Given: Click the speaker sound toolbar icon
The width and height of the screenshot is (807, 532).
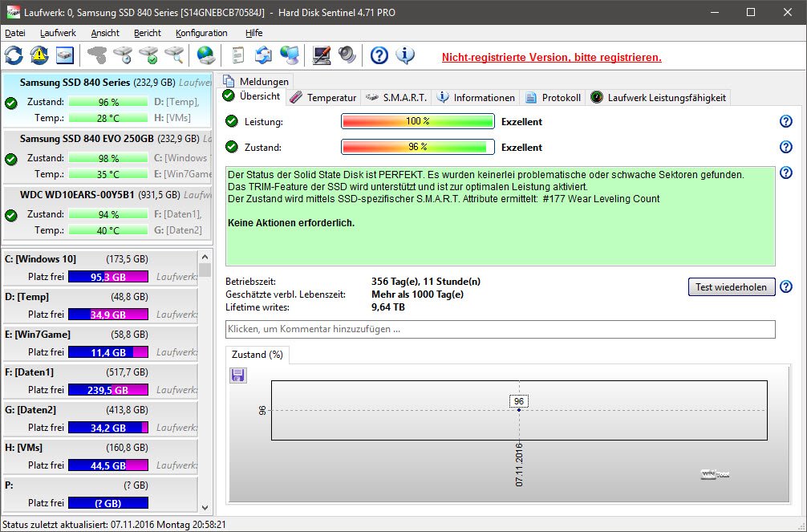Looking at the screenshot, I should (347, 55).
